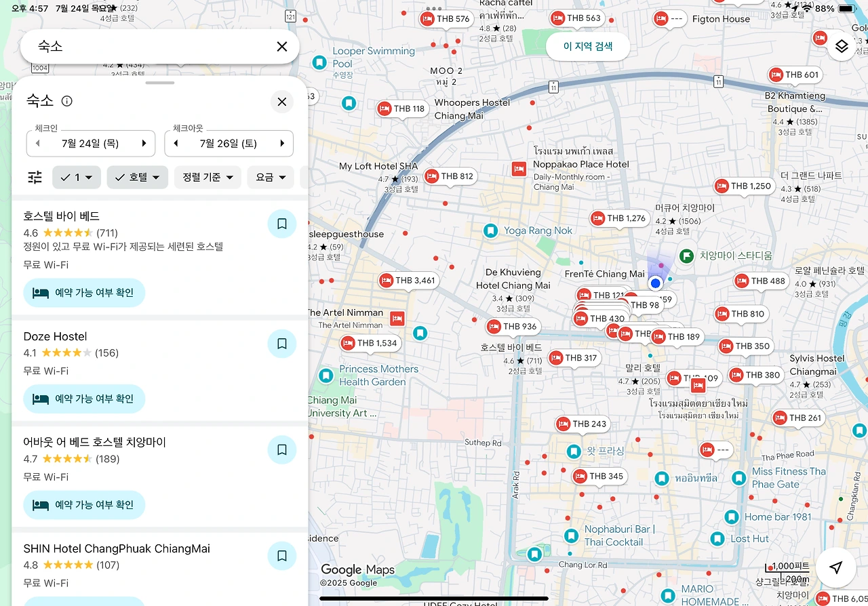
Task: Check availability for Doze Hostel
Action: pos(84,399)
